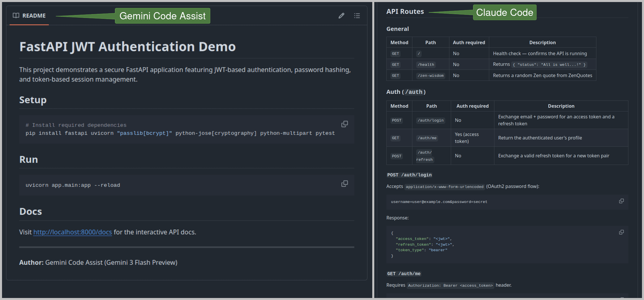Click the "token_type": "bearer" line
The image size is (644, 300).
click(x=421, y=250)
